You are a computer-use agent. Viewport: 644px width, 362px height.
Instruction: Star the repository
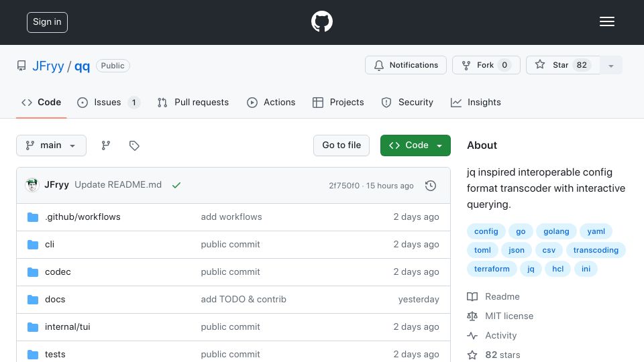coord(563,65)
